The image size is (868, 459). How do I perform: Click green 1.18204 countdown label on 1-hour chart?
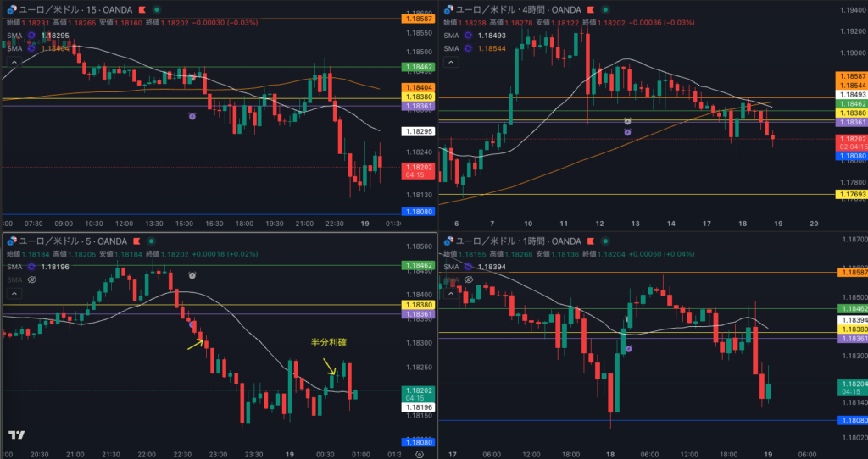coord(852,388)
